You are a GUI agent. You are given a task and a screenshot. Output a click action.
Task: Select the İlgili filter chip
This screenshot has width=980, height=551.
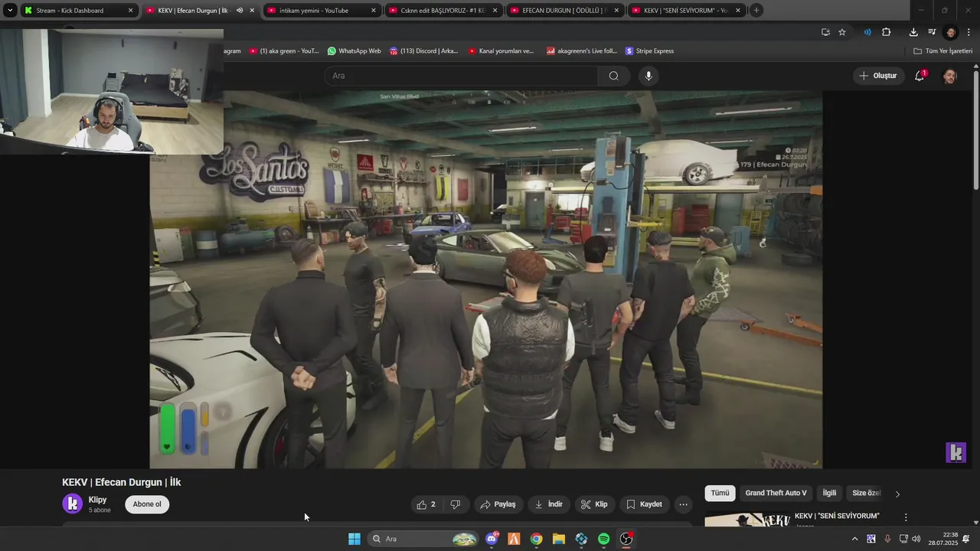829,494
